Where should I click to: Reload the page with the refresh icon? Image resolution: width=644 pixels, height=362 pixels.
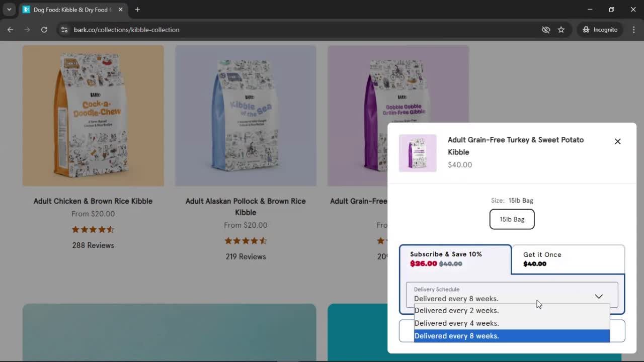tap(44, 30)
